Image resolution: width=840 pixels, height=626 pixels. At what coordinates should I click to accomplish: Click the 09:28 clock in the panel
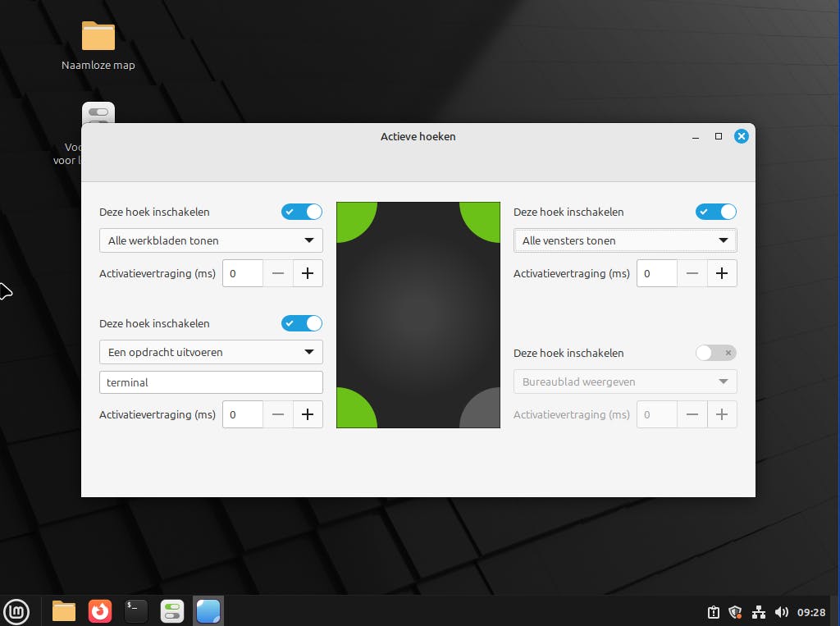tap(811, 612)
